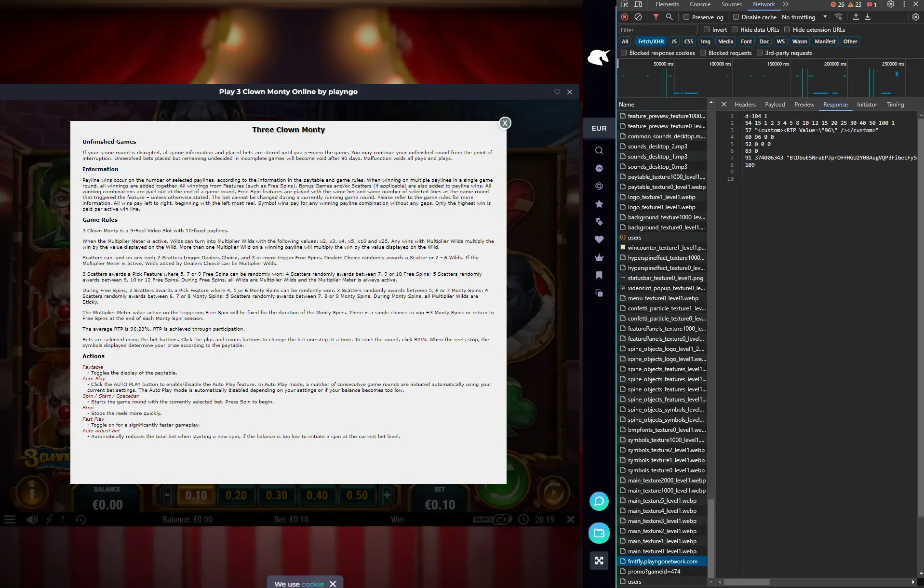Filter requests by JS type

pos(674,41)
